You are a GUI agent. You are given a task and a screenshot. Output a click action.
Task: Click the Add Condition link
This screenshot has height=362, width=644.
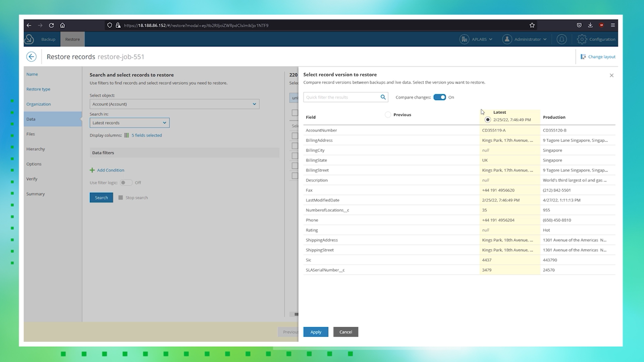click(111, 170)
